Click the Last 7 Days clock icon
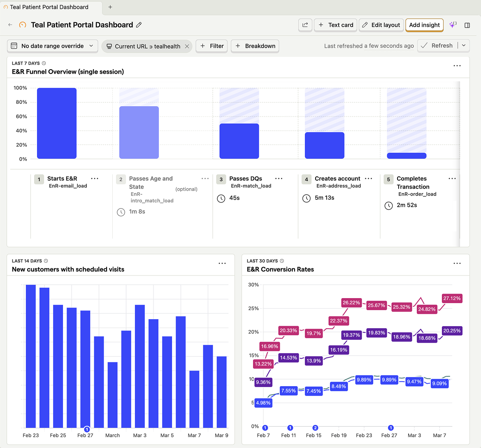 [x=44, y=63]
